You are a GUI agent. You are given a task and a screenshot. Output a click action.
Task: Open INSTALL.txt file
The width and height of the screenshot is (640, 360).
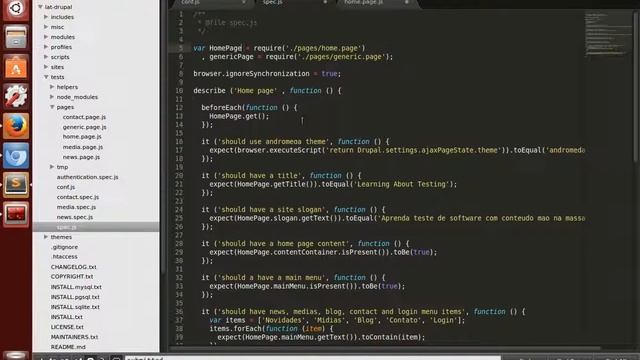pyautogui.click(x=67, y=317)
